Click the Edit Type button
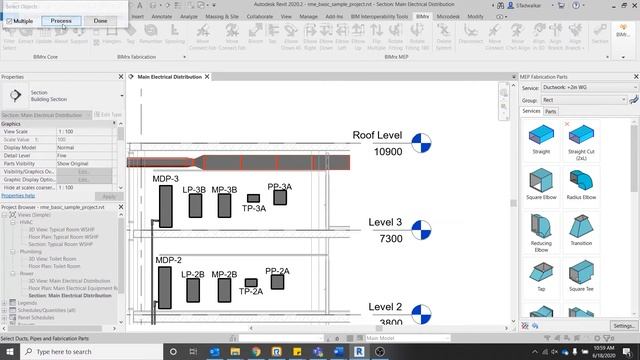This screenshot has height=360, width=640. tap(108, 115)
